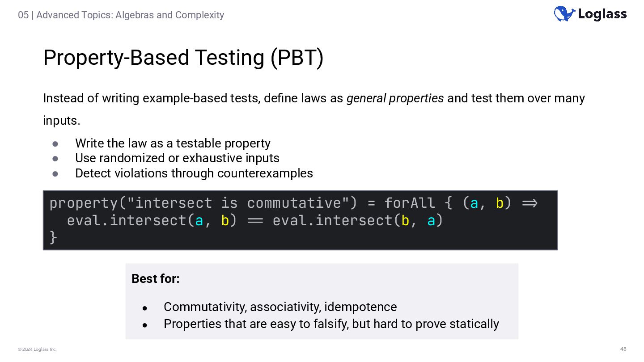Viewport: 644px width, 362px height.
Task: Click the "Properties that are easy to falsify" bullet
Action: click(331, 324)
